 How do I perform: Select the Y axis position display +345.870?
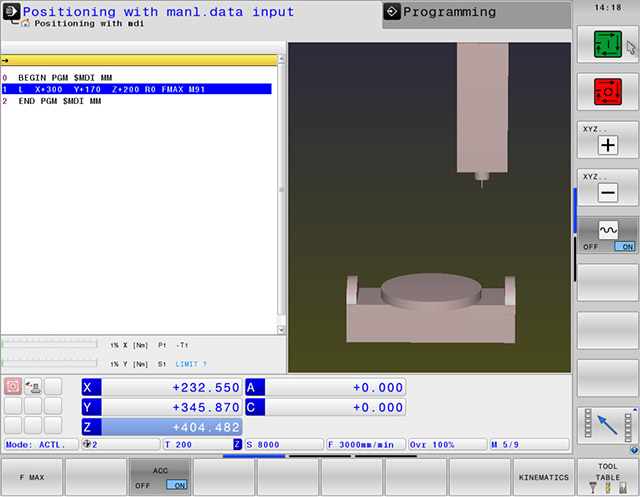[162, 407]
